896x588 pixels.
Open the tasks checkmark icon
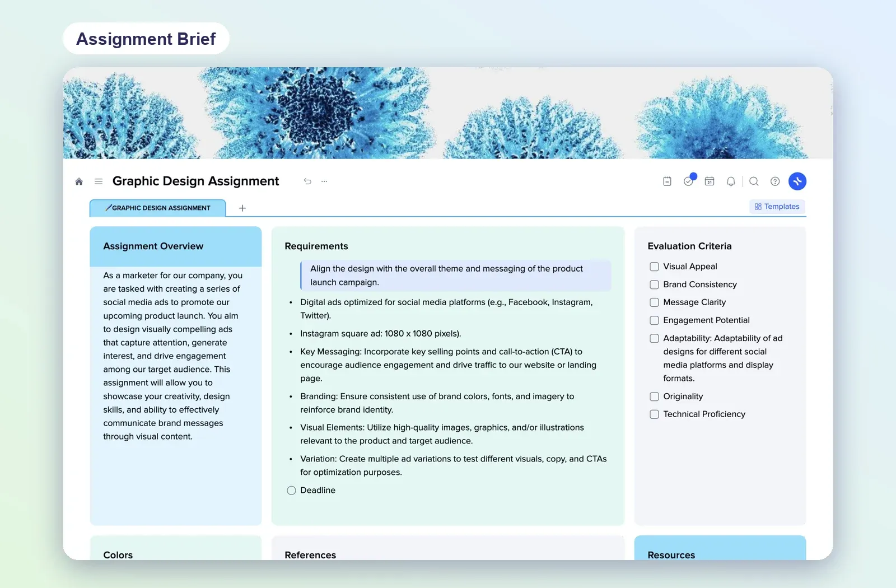click(x=689, y=181)
